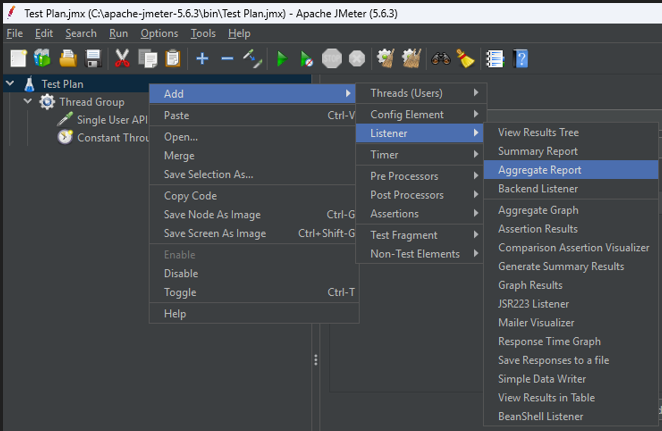Select Comparison Assertion Visualizer

pos(571,247)
